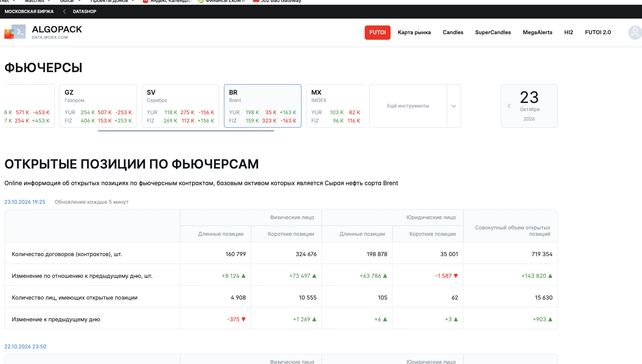The height and width of the screenshot is (364, 642).
Task: Click the horizontal scrollbar under futures cards
Action: (x=186, y=131)
